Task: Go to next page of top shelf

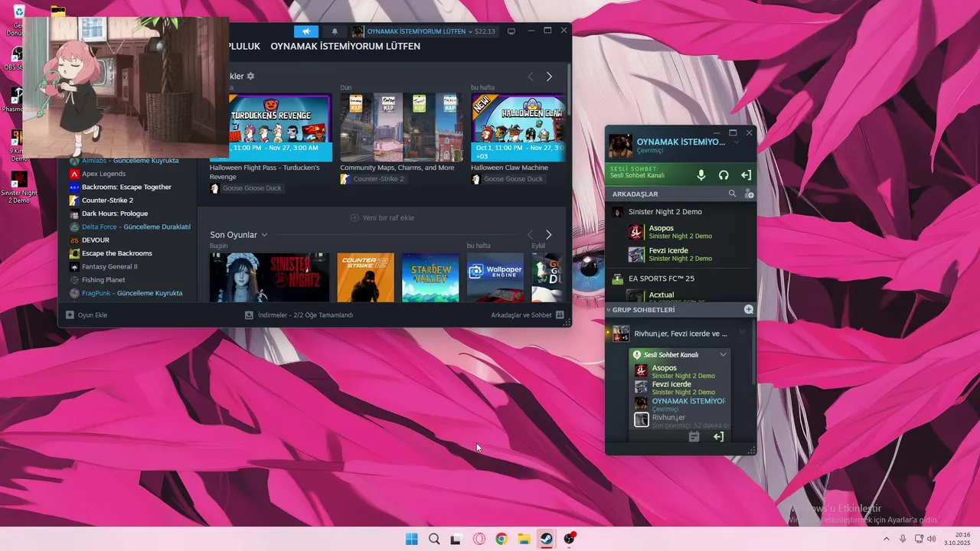Action: tap(549, 77)
